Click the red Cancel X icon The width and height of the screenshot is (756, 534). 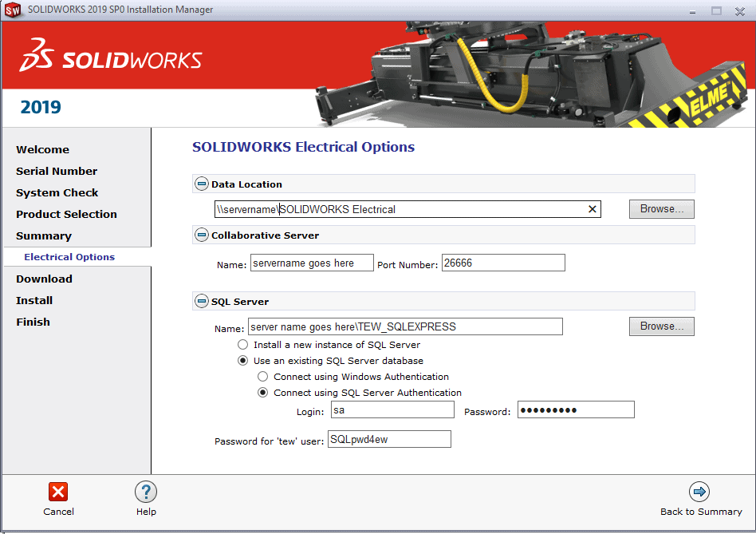tap(58, 492)
